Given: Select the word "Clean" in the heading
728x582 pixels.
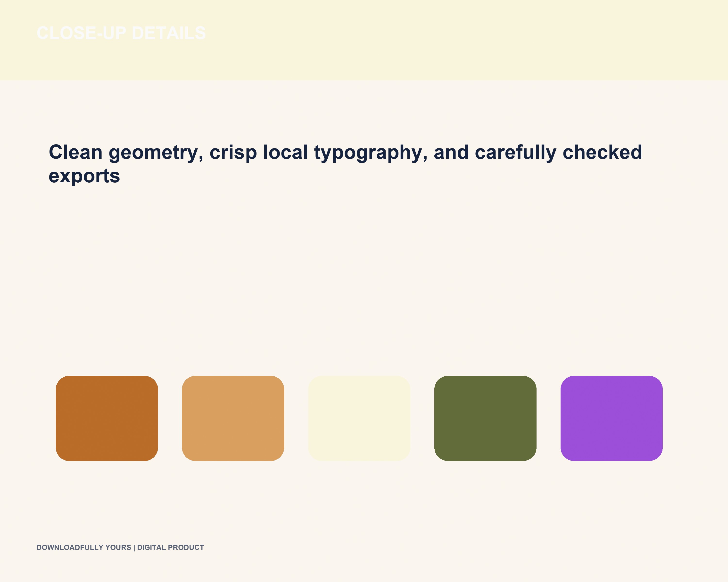Looking at the screenshot, I should (76, 152).
